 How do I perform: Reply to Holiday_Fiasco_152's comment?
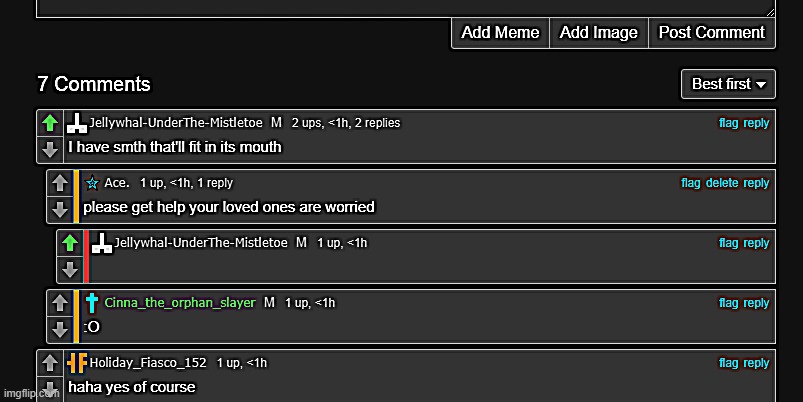pos(757,363)
